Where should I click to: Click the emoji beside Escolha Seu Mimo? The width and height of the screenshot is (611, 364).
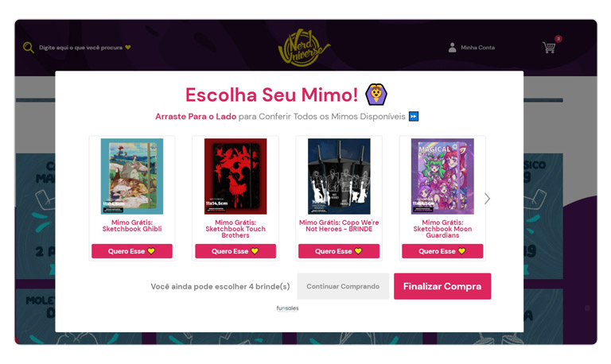tap(376, 95)
